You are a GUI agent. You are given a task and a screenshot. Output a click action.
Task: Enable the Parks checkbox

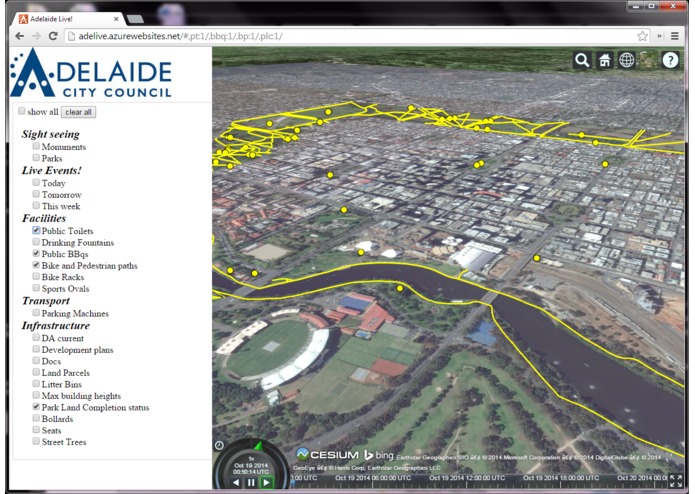click(36, 157)
